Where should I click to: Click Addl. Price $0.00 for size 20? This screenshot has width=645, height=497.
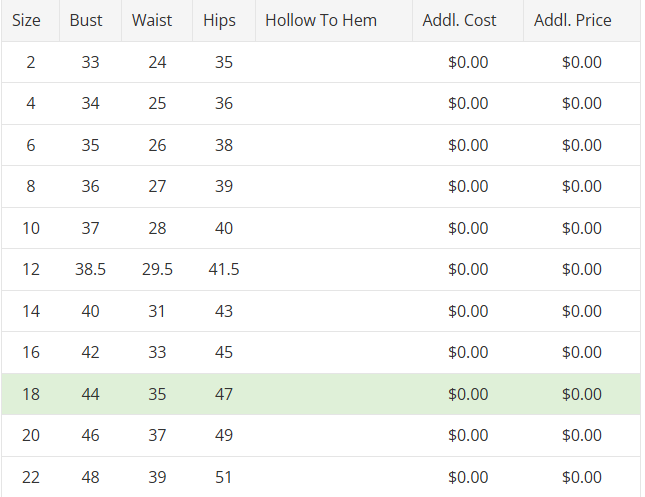581,435
